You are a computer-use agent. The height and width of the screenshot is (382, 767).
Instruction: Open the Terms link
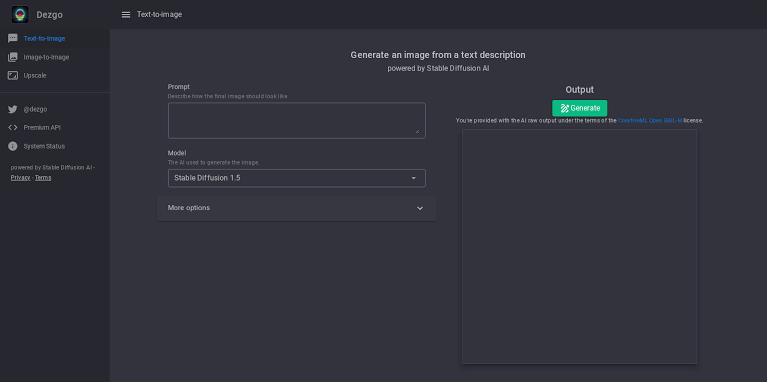click(43, 178)
